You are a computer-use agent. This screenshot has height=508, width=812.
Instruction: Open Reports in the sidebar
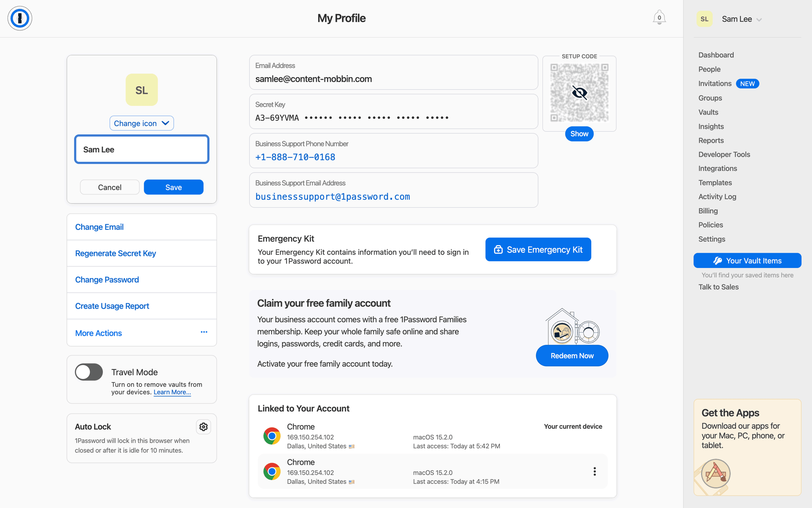click(711, 141)
